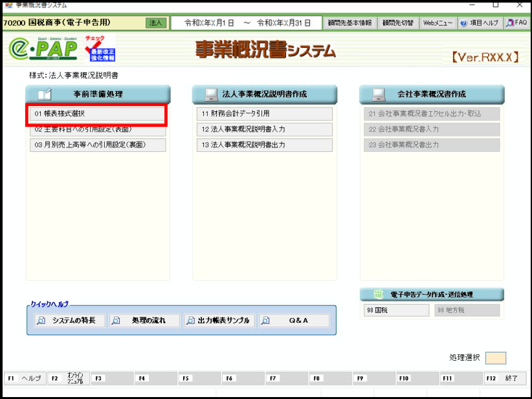Click the 法人事業概況説明書作成 header computer icon

coord(210,94)
